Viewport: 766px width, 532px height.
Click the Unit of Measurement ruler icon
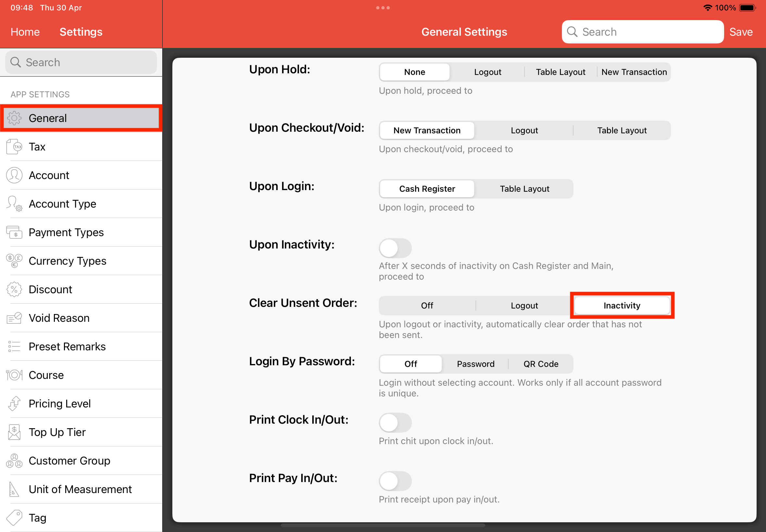click(x=14, y=489)
